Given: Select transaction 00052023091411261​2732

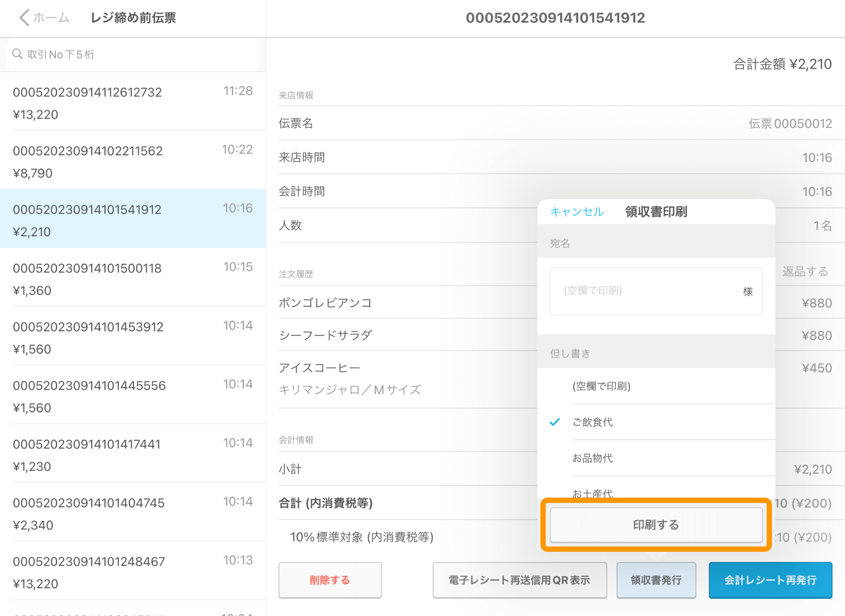Looking at the screenshot, I should tap(132, 102).
